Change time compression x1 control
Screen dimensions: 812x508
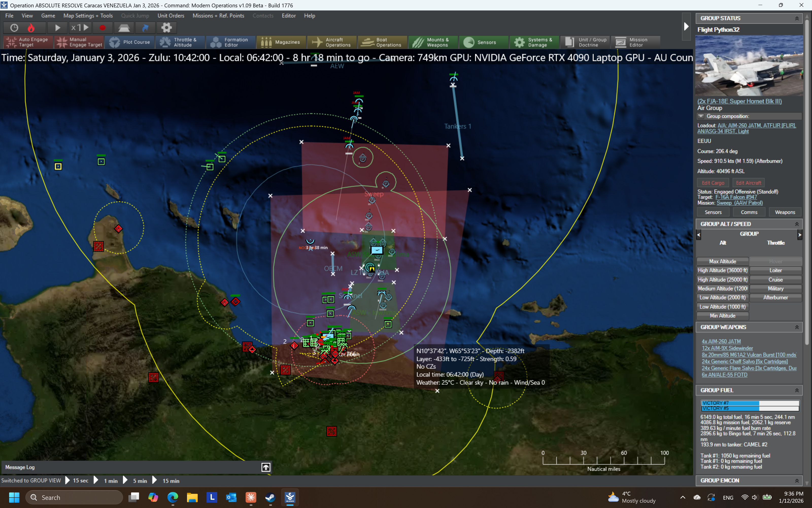79,27
